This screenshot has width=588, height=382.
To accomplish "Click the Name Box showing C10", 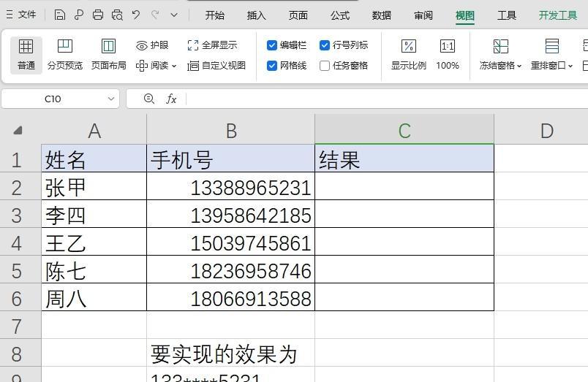I will [x=53, y=99].
